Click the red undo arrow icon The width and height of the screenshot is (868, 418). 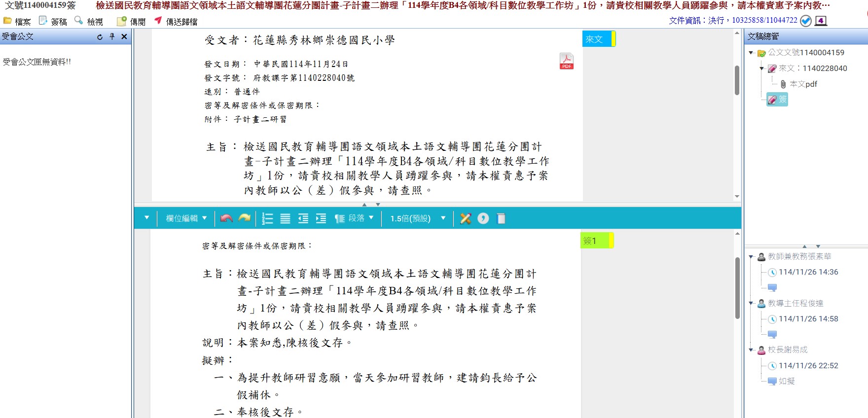[226, 218]
